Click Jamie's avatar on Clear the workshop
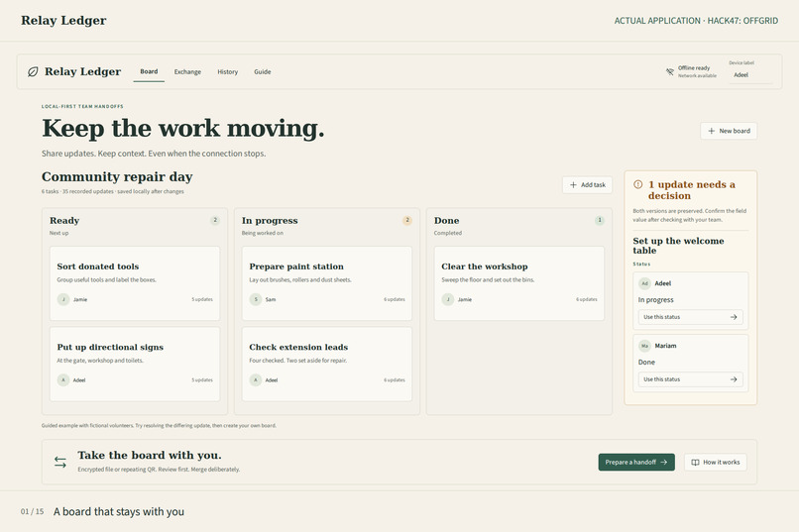 coord(447,299)
